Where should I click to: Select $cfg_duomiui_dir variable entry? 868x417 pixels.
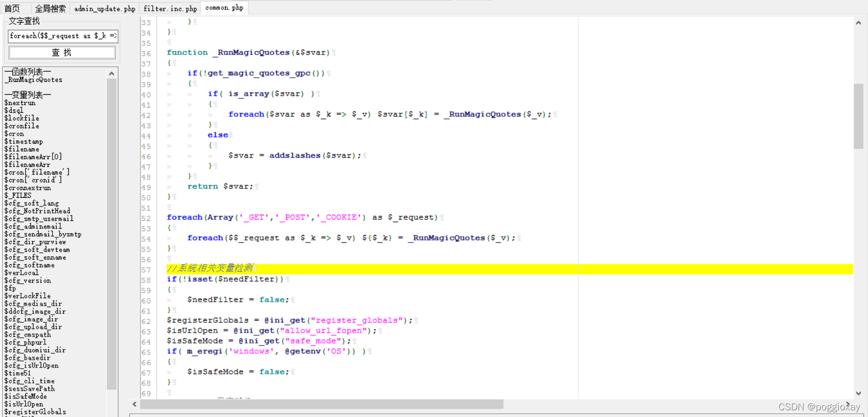35,350
